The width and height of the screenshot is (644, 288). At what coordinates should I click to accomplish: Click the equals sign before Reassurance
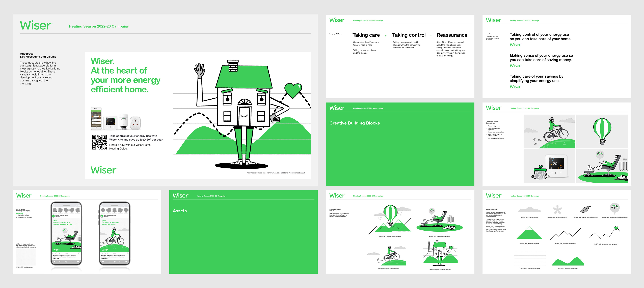431,36
